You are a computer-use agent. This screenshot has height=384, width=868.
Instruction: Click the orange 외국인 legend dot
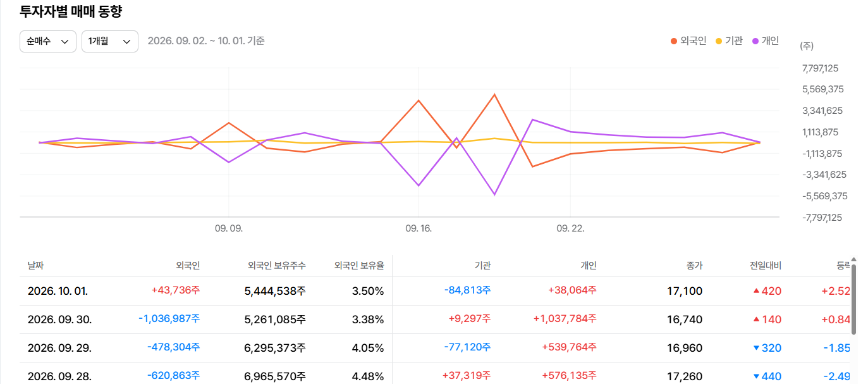674,41
